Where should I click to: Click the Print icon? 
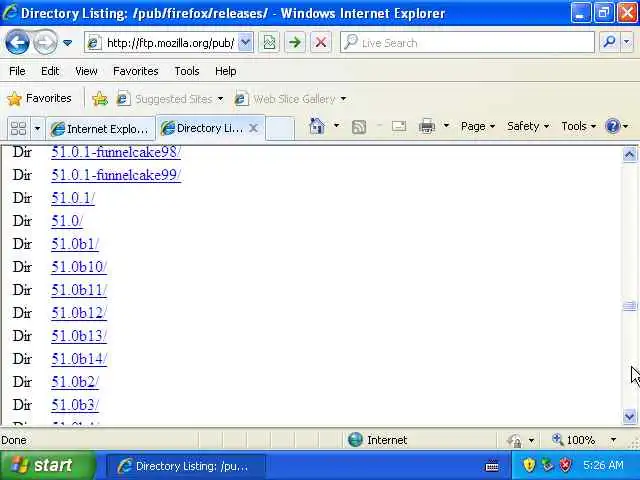(x=427, y=126)
